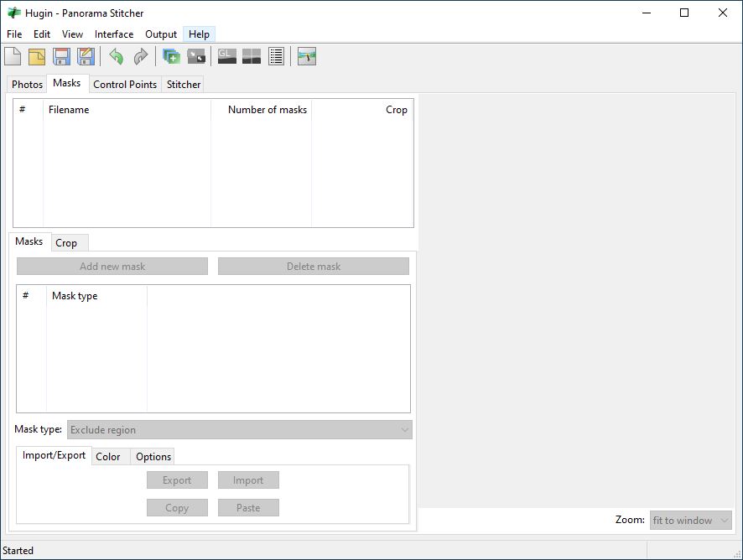Screen dimensions: 743x560
Task: Click the grey Redo arrow icon
Action: point(141,56)
